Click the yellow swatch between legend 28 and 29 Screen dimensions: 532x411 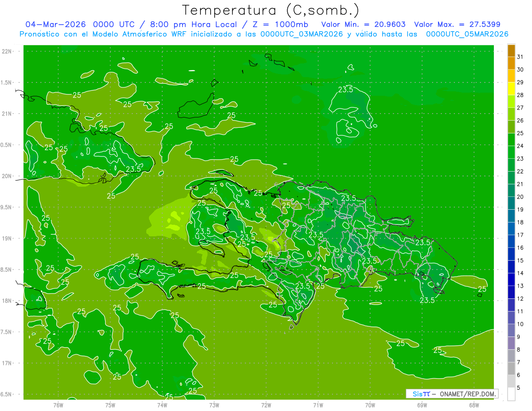click(511, 89)
